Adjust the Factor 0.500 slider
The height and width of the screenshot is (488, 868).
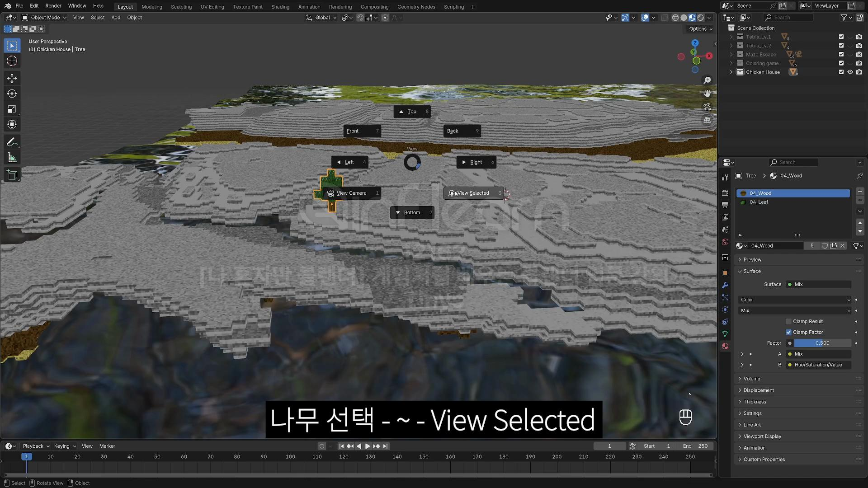(x=822, y=343)
